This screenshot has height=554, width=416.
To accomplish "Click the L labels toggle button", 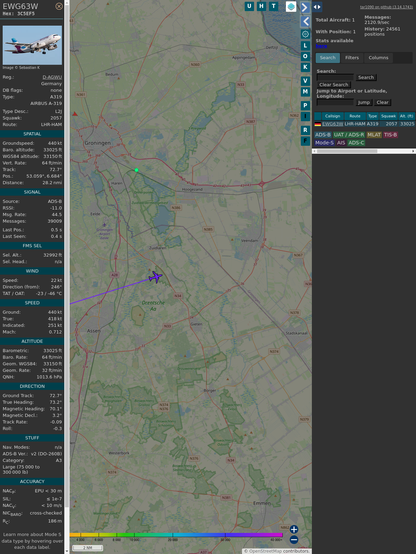I will point(305,46).
